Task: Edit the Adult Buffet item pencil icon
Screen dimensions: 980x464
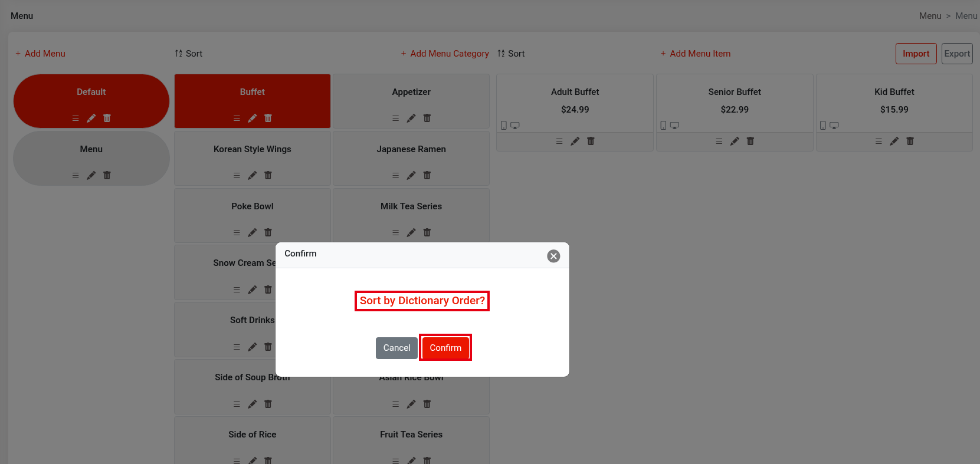Action: (575, 141)
